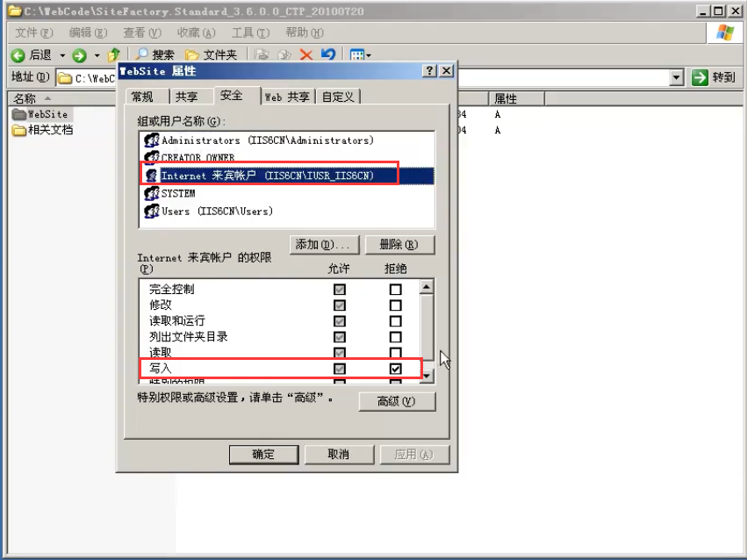Click the Back (后退) arrow icon

point(17,55)
